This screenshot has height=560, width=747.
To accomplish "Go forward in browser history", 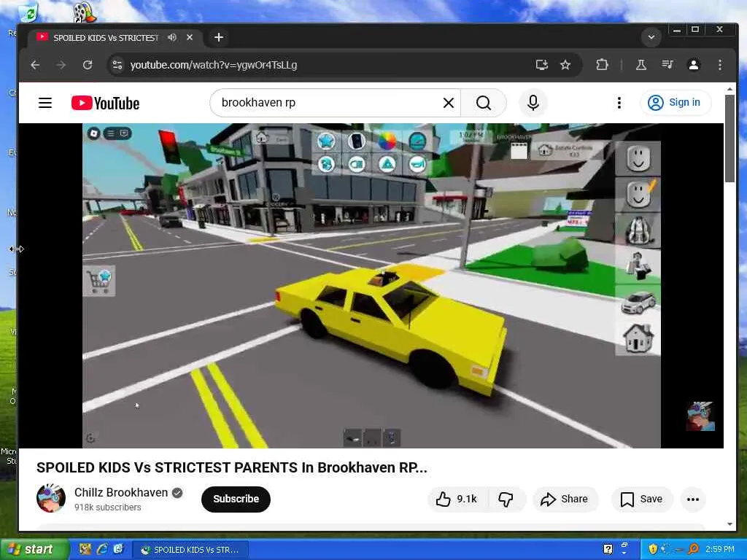I will pos(61,65).
